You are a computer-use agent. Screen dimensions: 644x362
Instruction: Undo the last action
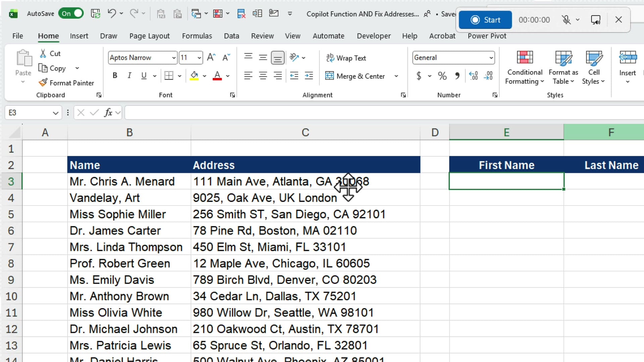tap(112, 13)
